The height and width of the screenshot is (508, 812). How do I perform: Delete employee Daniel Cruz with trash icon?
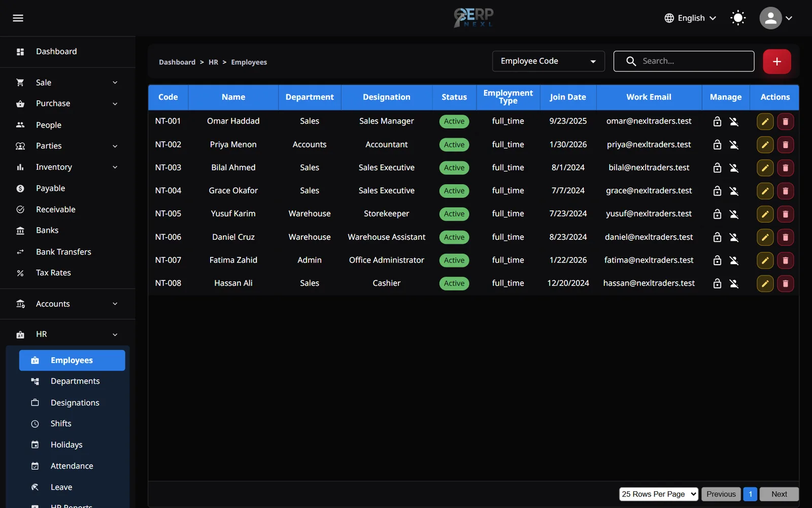click(x=785, y=237)
